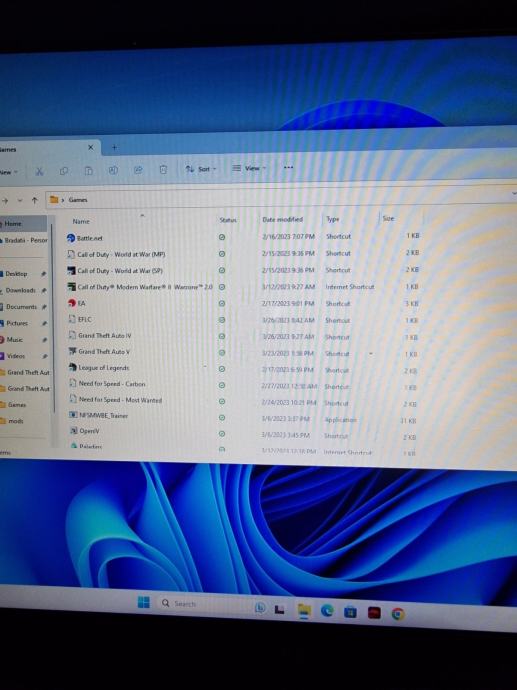Screen dimensions: 517x690
Task: Sort by Name column header
Action: pyautogui.click(x=81, y=221)
